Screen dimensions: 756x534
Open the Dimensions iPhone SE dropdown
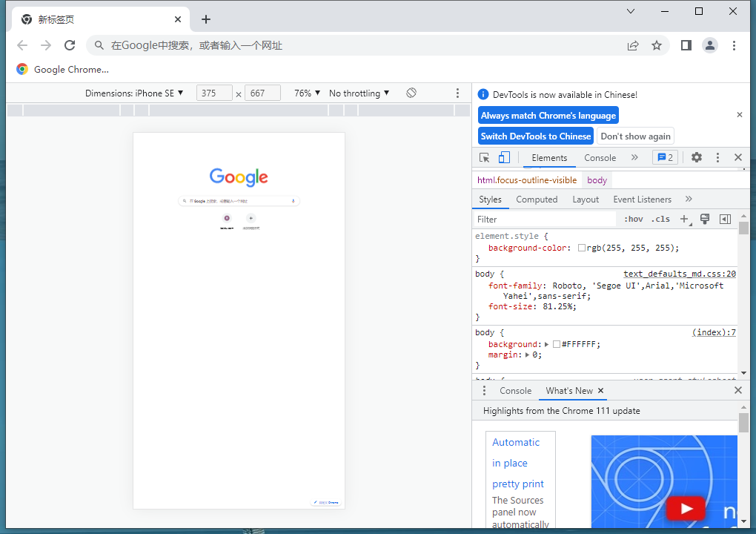point(134,93)
